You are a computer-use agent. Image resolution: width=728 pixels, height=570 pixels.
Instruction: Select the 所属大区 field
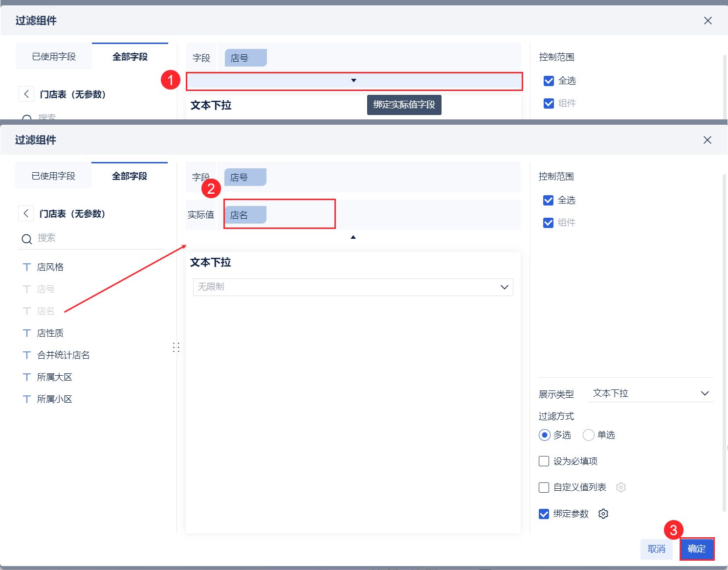(x=55, y=377)
